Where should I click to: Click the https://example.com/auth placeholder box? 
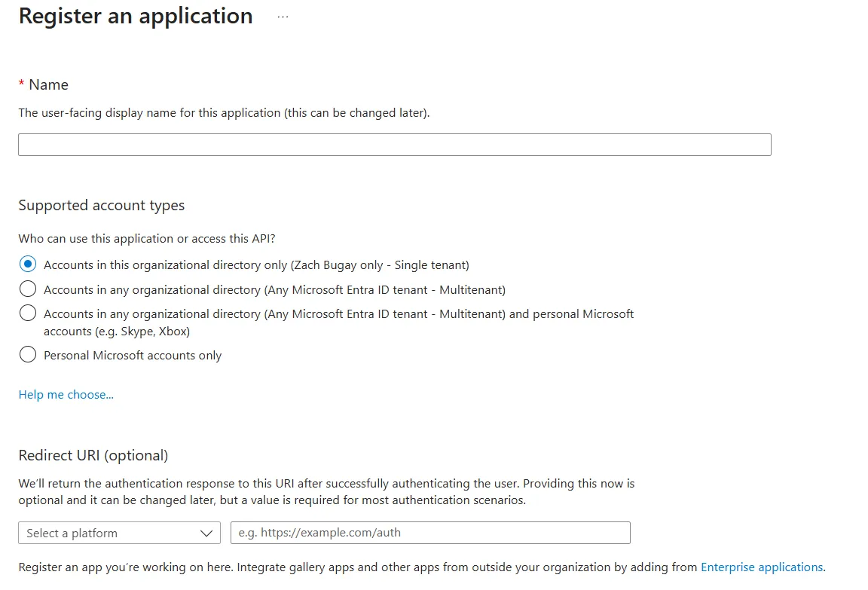pyautogui.click(x=429, y=533)
